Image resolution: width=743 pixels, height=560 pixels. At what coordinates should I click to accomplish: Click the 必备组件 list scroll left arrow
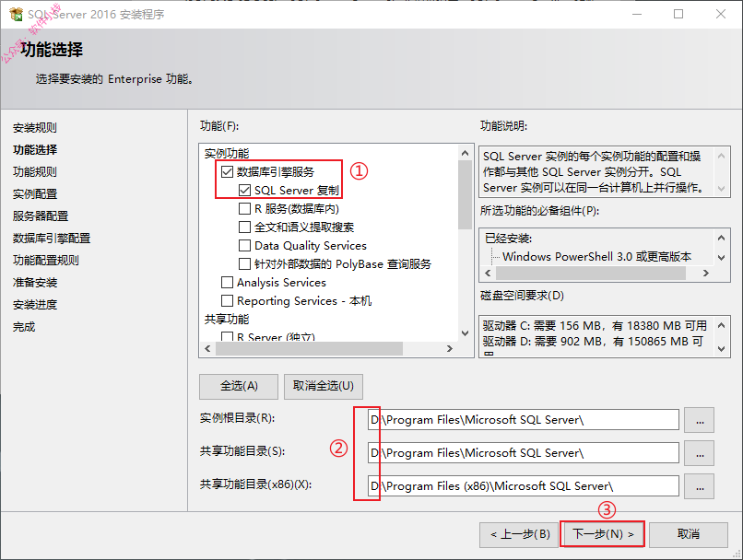pyautogui.click(x=488, y=274)
